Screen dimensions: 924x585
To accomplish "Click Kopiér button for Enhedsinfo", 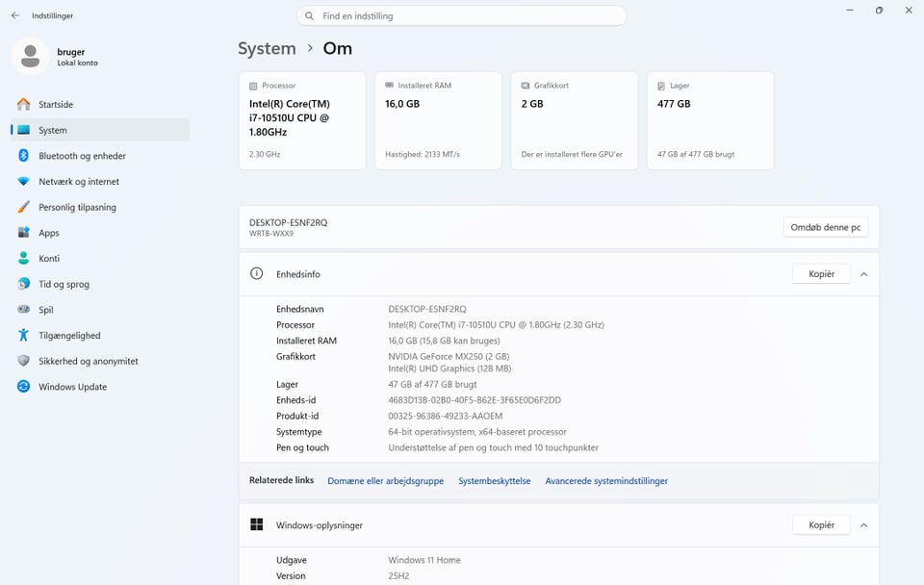I will tap(821, 274).
